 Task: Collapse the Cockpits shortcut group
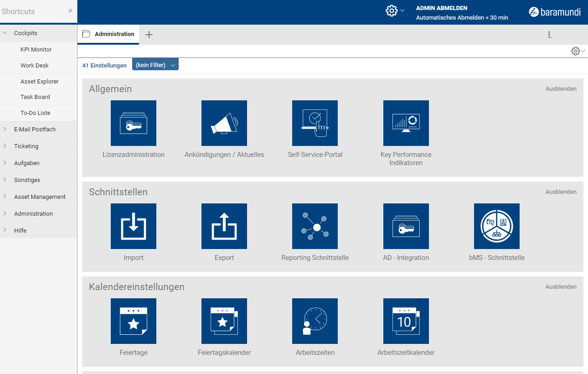[26, 33]
